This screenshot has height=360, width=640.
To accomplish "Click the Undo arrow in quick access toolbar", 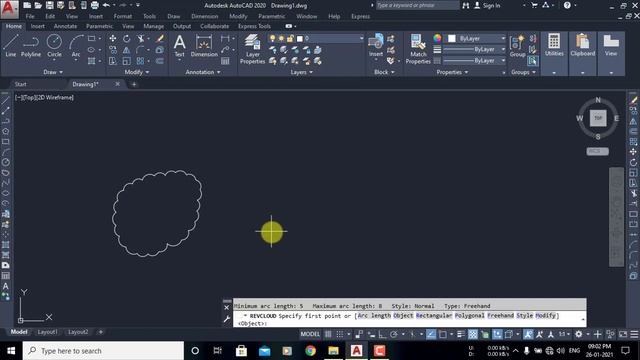I will pyautogui.click(x=106, y=5).
